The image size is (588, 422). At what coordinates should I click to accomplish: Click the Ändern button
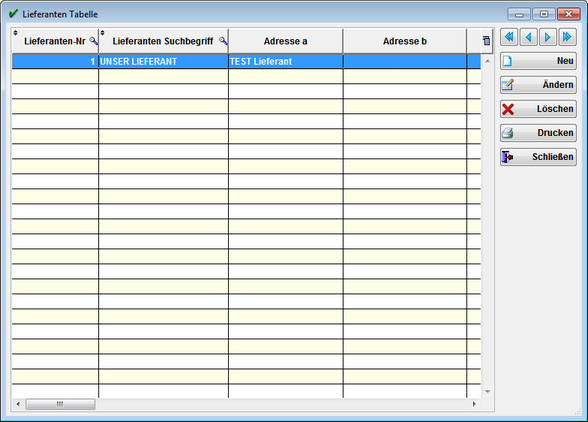(x=538, y=85)
